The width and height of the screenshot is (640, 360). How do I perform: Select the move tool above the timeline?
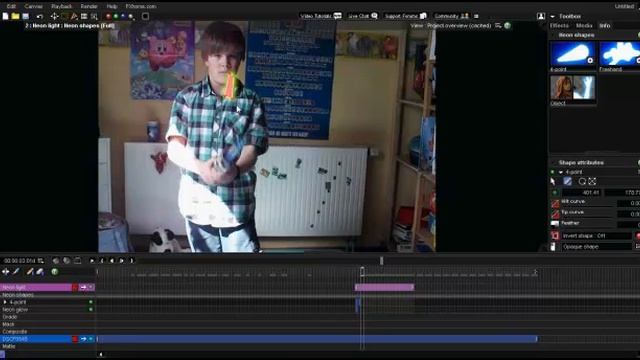pyautogui.click(x=6, y=271)
